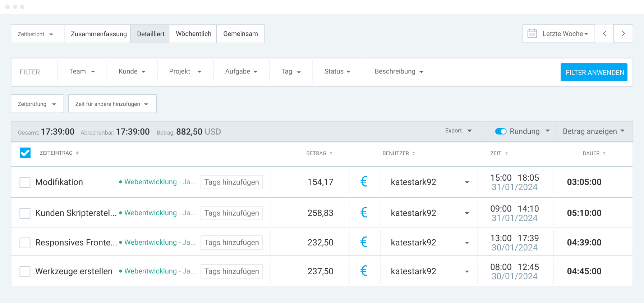This screenshot has width=644, height=303.
Task: Add tags to Werkzeuge erstellen entry
Action: [x=232, y=271]
